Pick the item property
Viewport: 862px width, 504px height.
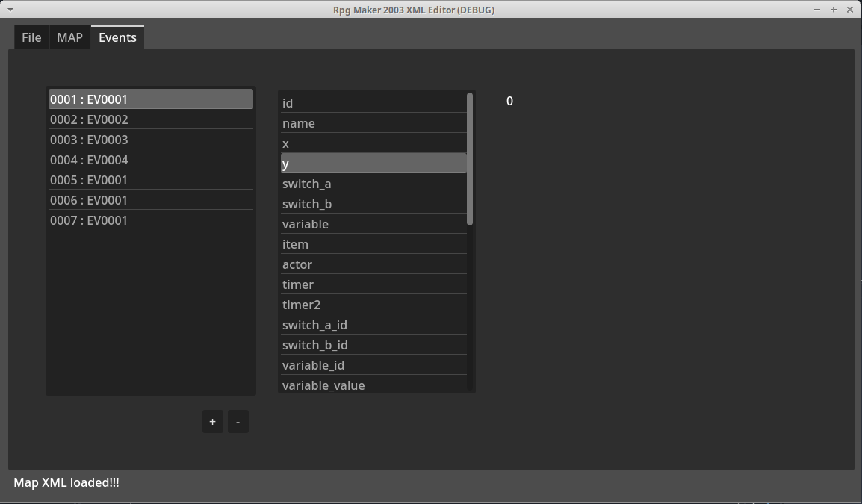tap(373, 244)
